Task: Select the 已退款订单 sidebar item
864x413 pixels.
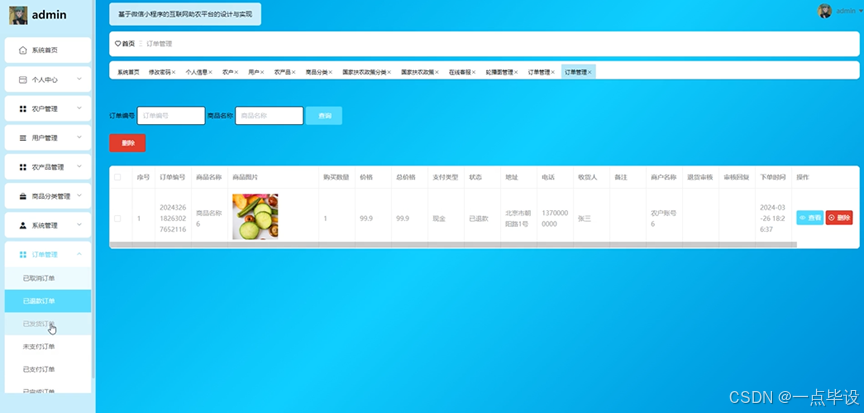Action: point(48,301)
